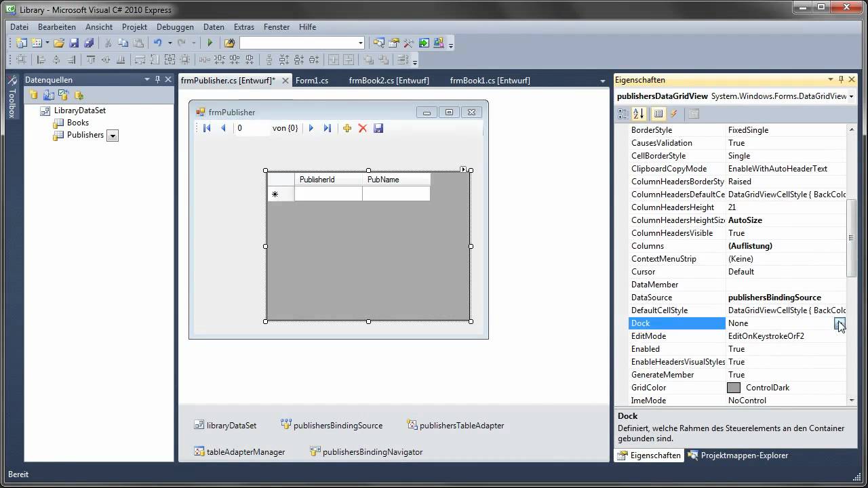
Task: Close the Datenquellen panel
Action: 167,80
